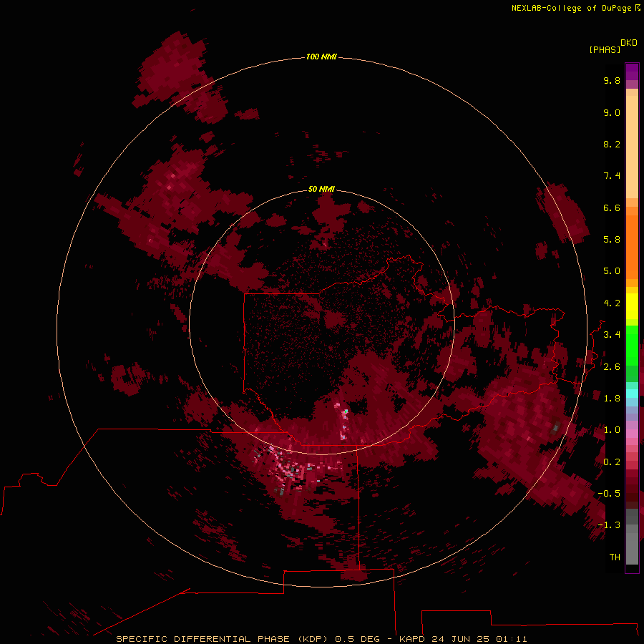The width and height of the screenshot is (644, 644).
Task: Click the 2.6 value on color scale
Action: click(612, 367)
